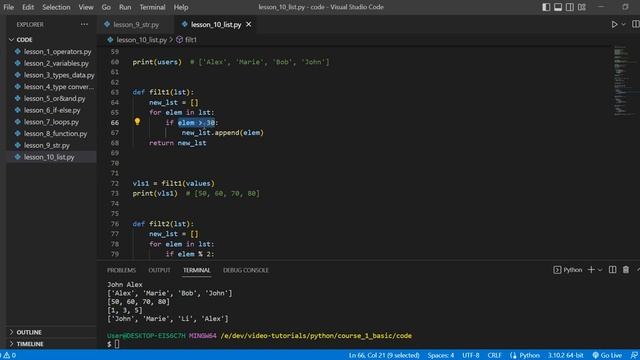The width and height of the screenshot is (640, 360).
Task: Open lesson_8_function.py file
Action: pyautogui.click(x=55, y=133)
